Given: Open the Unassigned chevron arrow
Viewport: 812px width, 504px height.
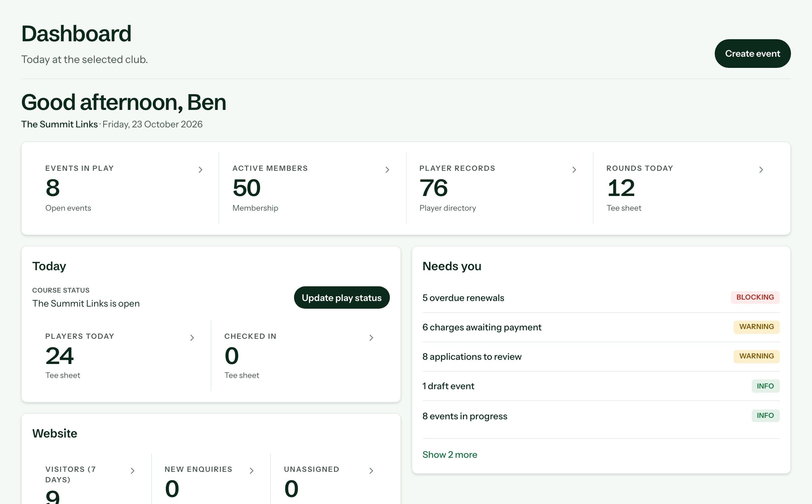Looking at the screenshot, I should click(371, 471).
